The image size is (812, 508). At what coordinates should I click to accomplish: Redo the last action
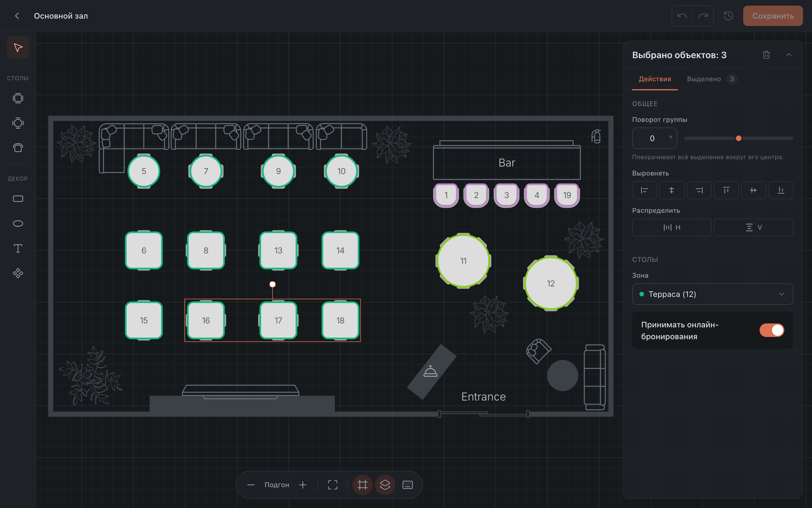703,16
